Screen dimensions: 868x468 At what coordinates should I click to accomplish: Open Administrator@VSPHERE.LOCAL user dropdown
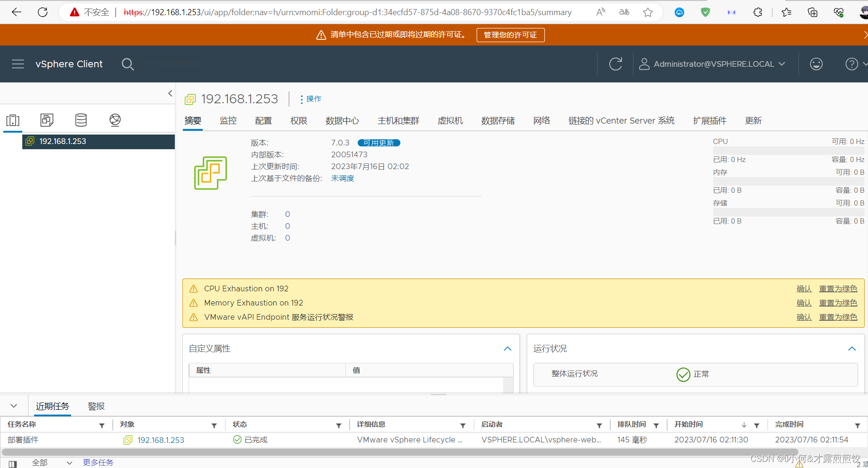click(713, 64)
